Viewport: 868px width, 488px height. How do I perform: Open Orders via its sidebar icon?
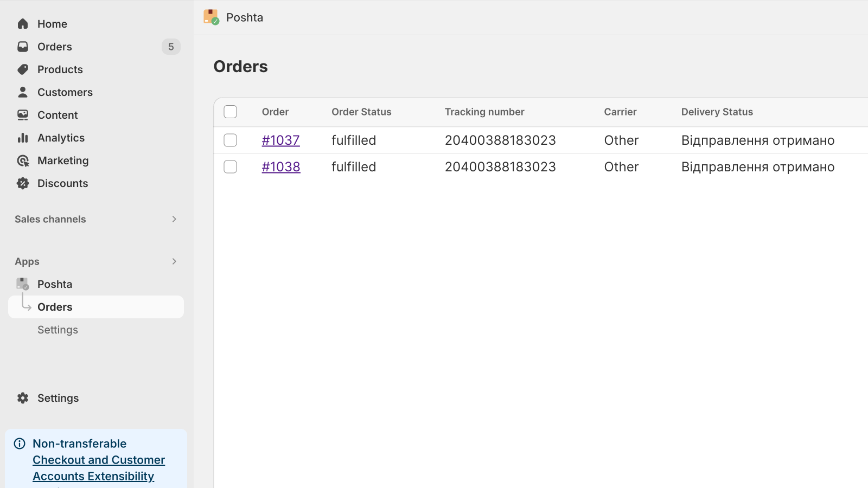(23, 46)
